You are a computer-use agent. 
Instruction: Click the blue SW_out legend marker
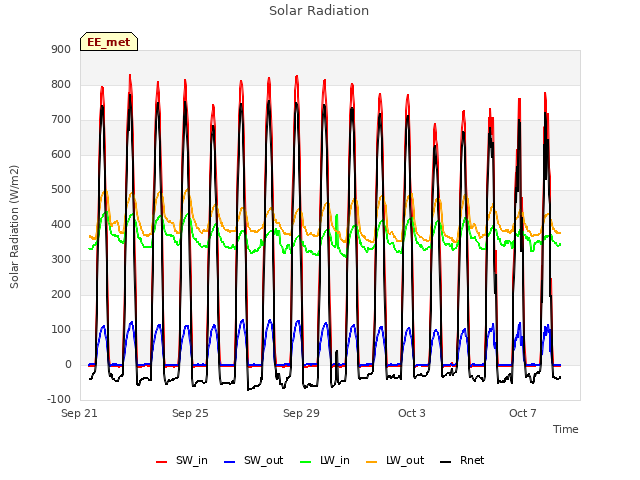click(230, 462)
